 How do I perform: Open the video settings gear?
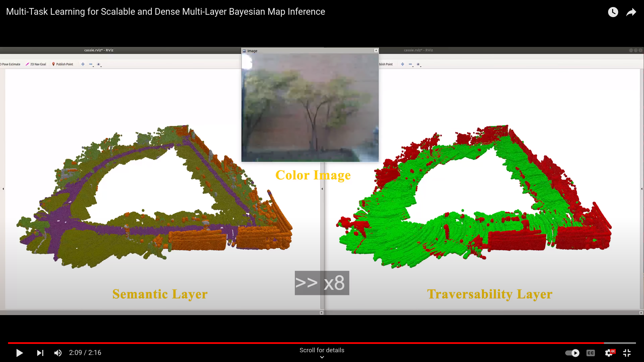pos(609,353)
